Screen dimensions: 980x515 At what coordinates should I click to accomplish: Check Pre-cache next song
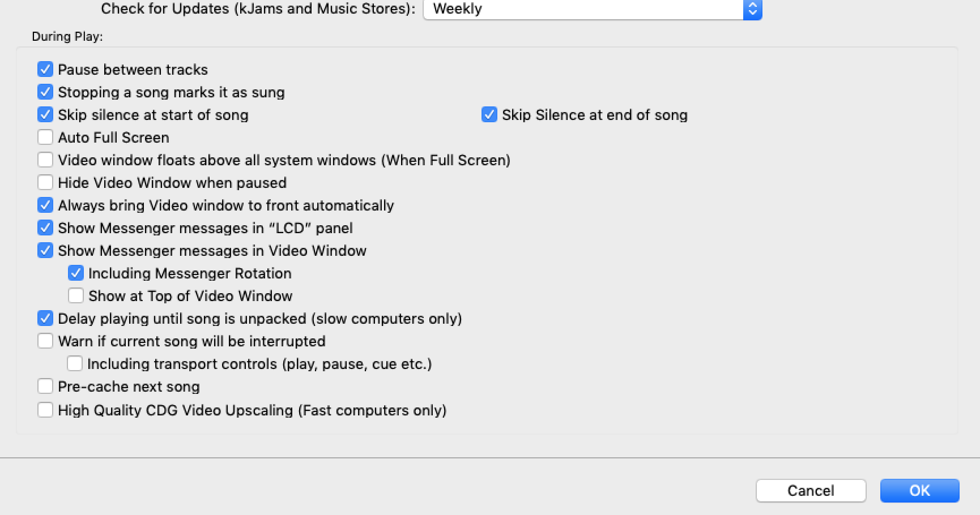(45, 387)
